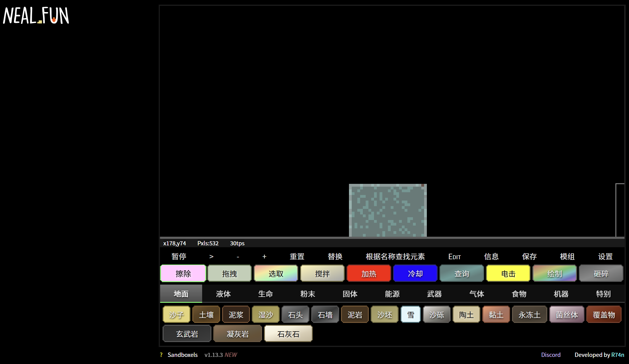The width and height of the screenshot is (629, 364).
Task: Choose the 雪 snow element swatch
Action: click(x=410, y=315)
